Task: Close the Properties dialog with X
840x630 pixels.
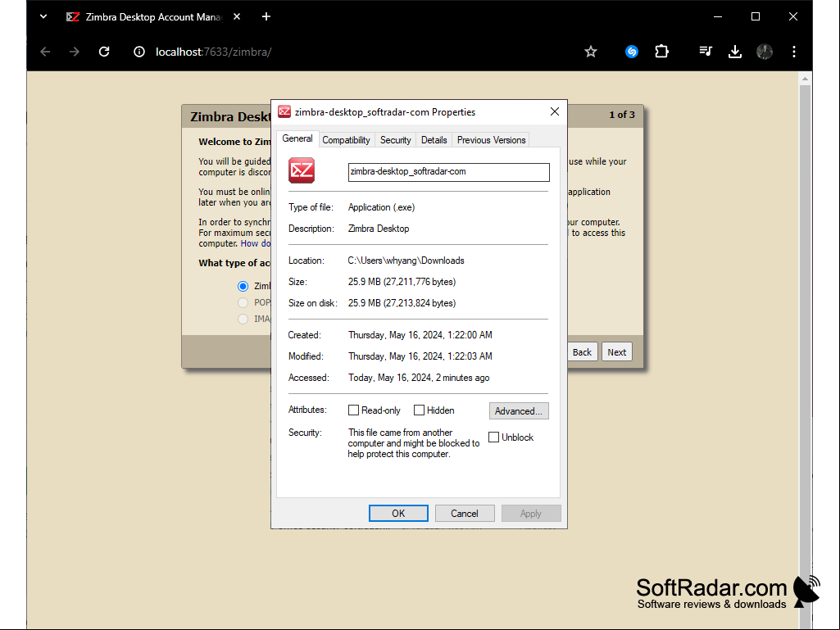Action: tap(555, 111)
